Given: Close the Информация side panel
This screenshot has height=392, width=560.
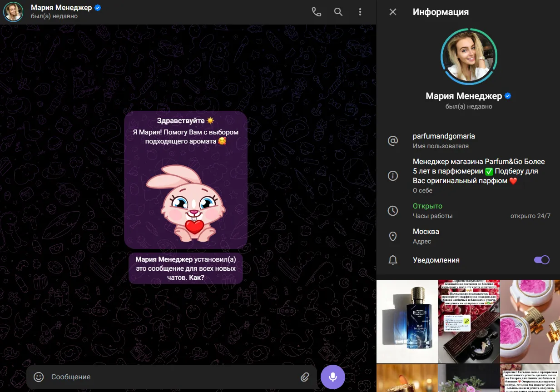Looking at the screenshot, I should [393, 12].
